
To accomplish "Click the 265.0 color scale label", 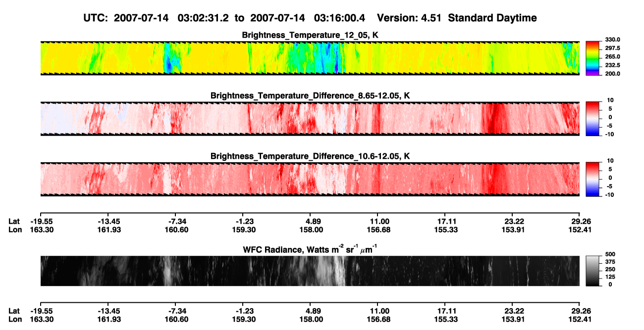I will 613,57.
